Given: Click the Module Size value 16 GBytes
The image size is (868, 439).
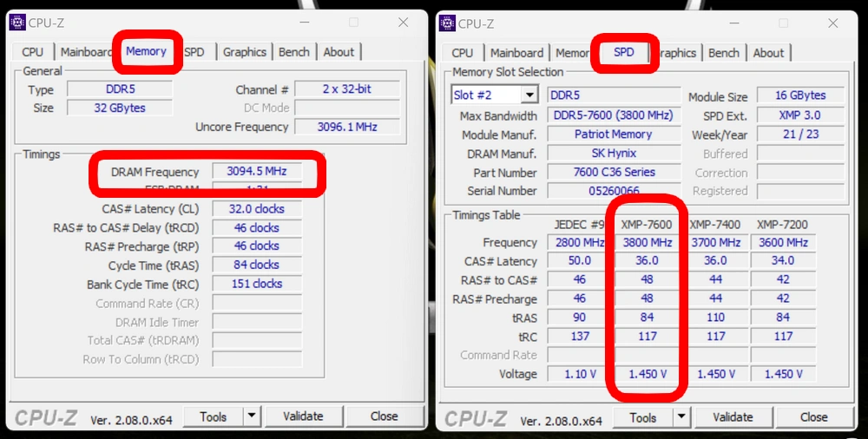Looking at the screenshot, I should [x=800, y=95].
